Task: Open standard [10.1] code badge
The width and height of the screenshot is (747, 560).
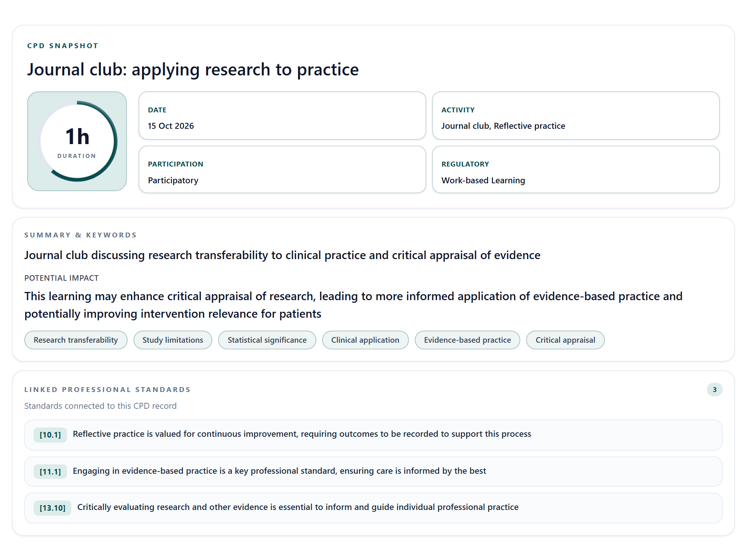Action: [x=50, y=435]
